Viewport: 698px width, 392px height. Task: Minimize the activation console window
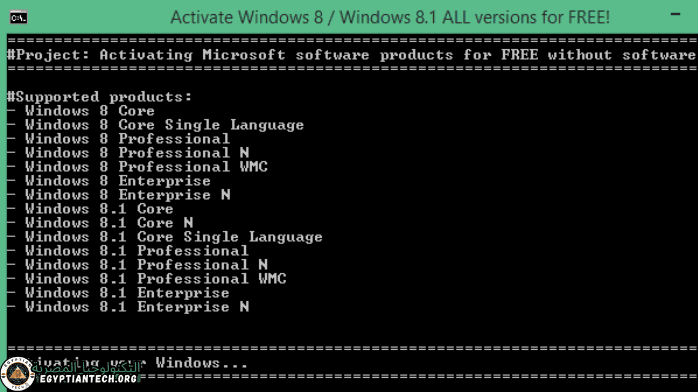pos(675,14)
